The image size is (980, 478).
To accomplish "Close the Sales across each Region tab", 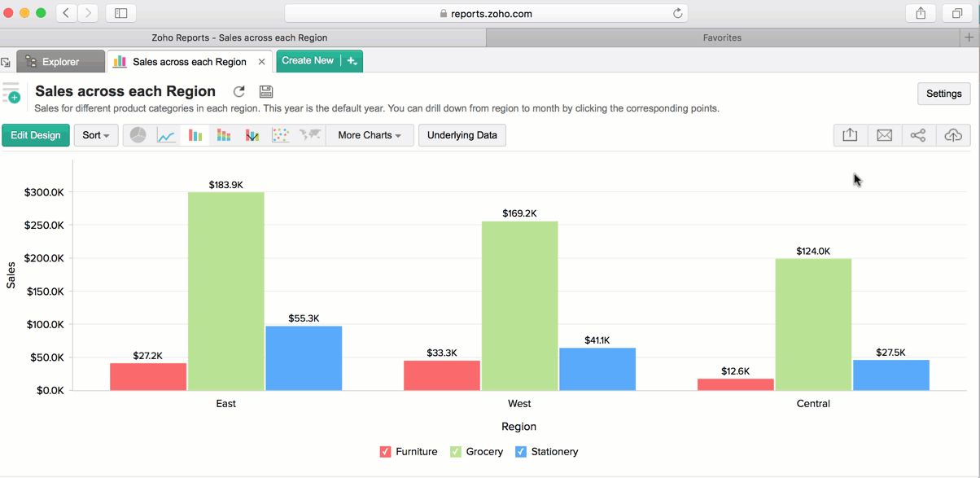I will click(x=261, y=62).
